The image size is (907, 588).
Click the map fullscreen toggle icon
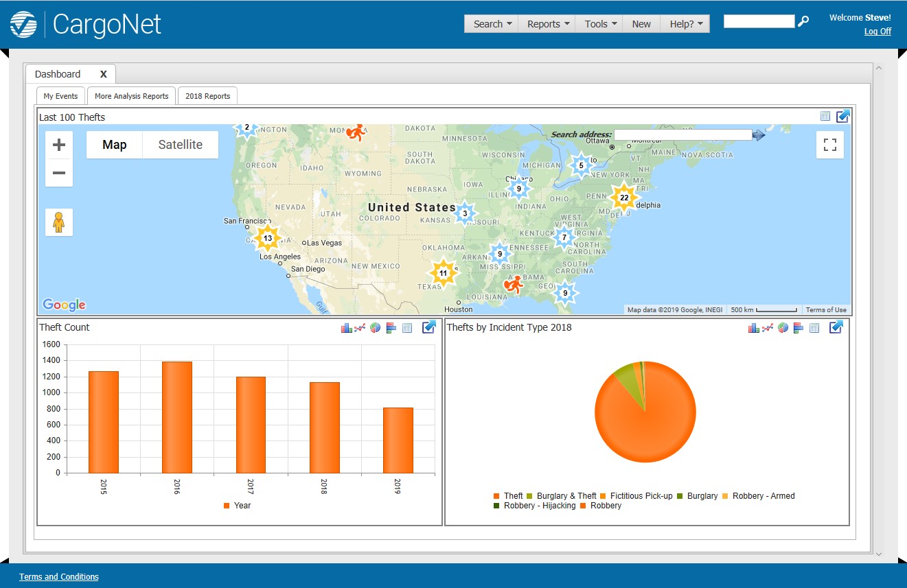[829, 145]
